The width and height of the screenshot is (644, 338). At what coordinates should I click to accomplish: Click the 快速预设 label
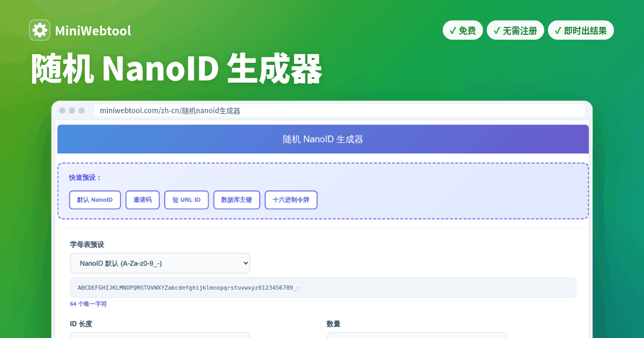[85, 178]
